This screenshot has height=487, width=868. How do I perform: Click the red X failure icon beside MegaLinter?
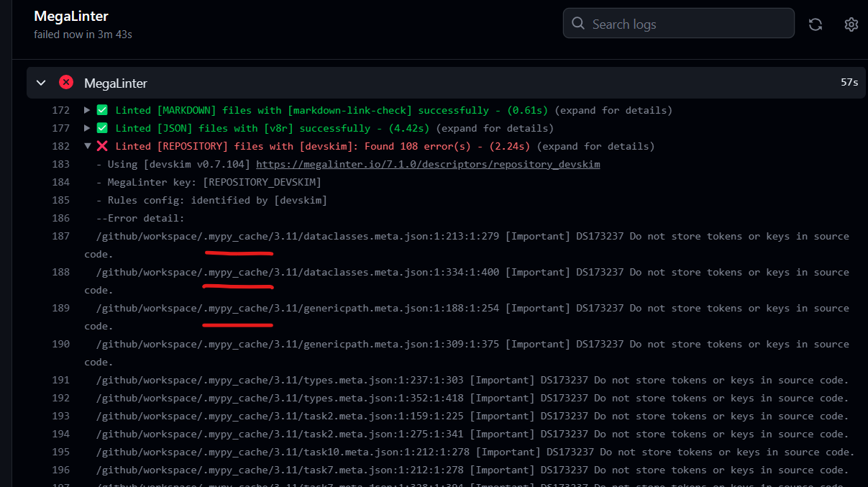66,82
